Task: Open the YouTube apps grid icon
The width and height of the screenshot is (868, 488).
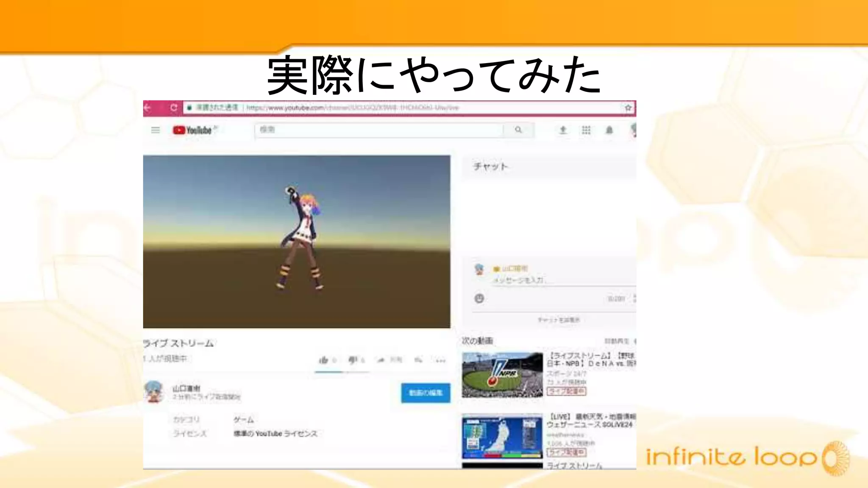Action: (x=586, y=130)
